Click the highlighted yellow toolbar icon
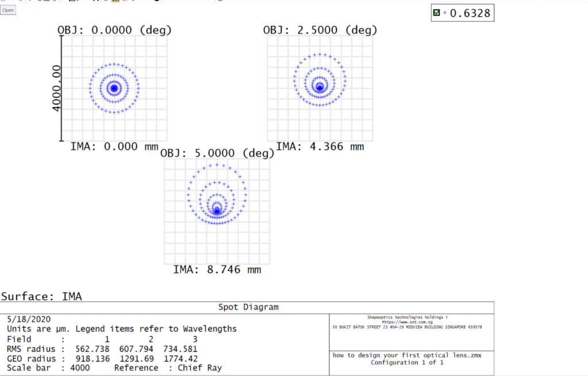Image resolution: width=588 pixels, height=376 pixels. pos(117,2)
